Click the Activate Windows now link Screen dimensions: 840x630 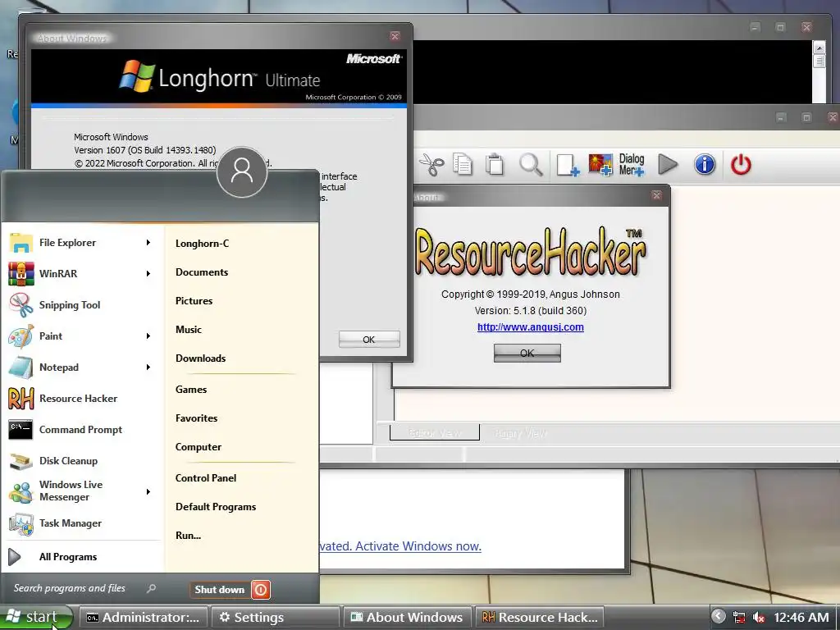[418, 546]
